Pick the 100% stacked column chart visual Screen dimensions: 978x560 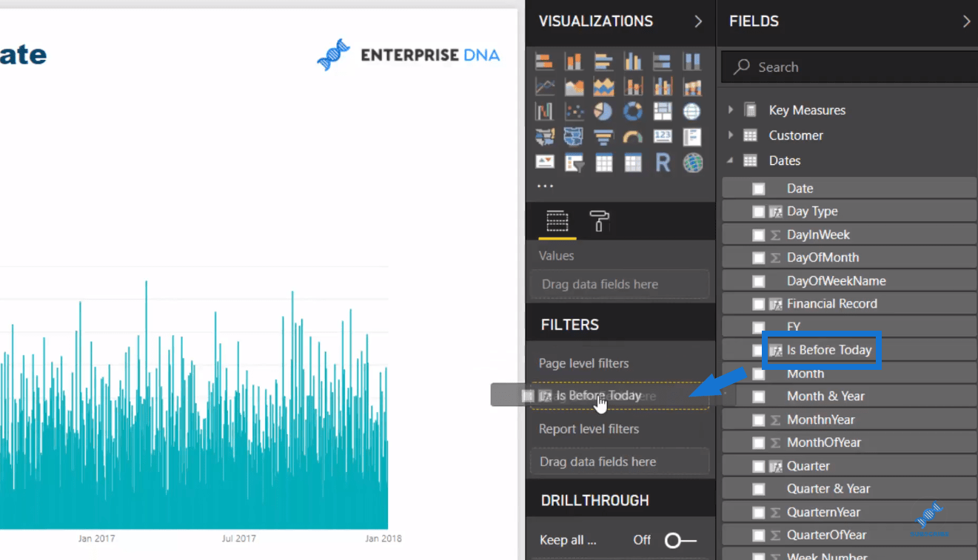coord(692,61)
